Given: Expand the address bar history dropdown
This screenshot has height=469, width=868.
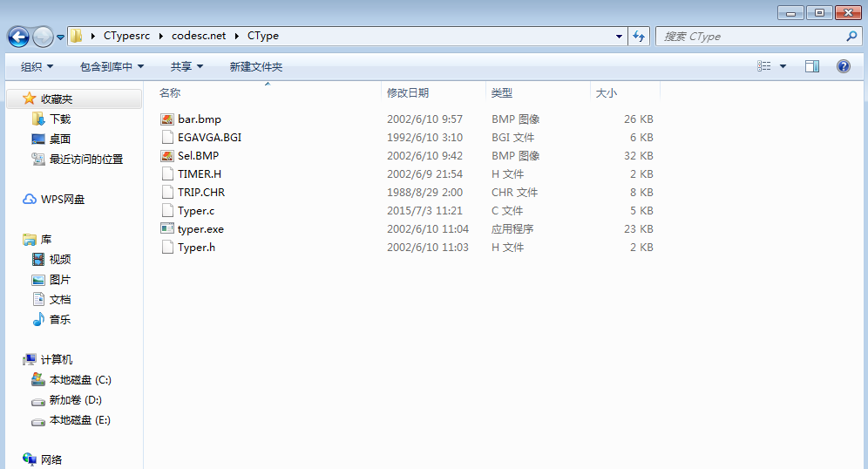Looking at the screenshot, I should coord(619,37).
